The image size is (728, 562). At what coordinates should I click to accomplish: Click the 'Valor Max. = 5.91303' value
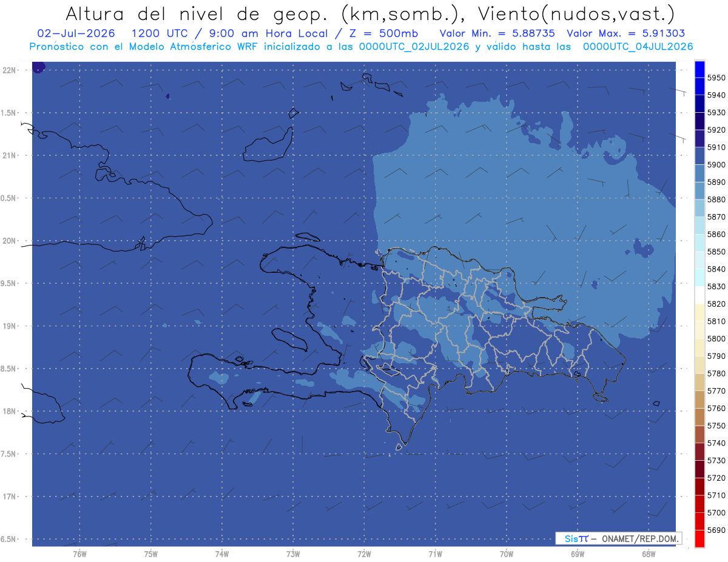pos(626,33)
